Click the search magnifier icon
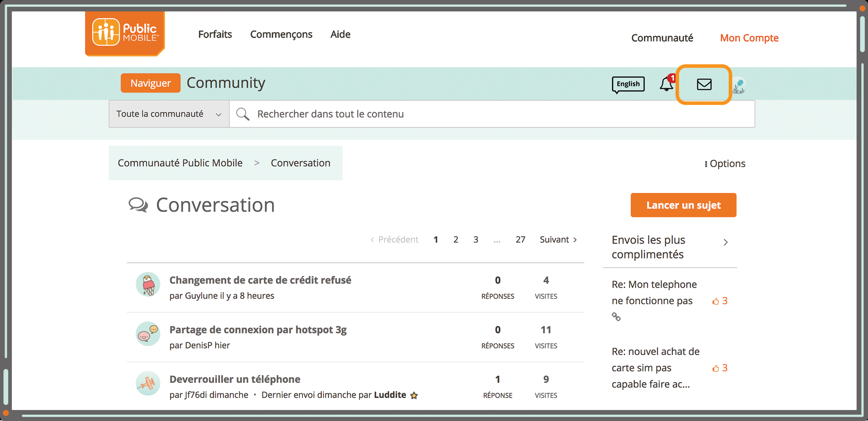 [243, 114]
